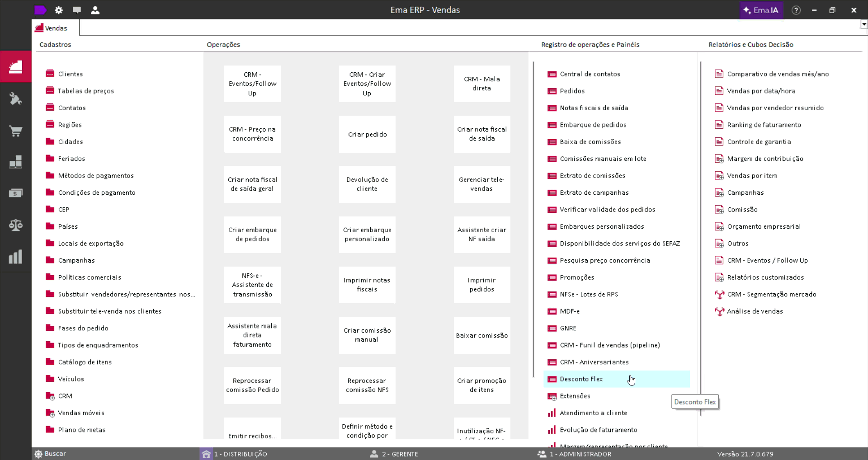868x460 pixels.
Task: Open the production tools module in the sidebar
Action: 16,99
